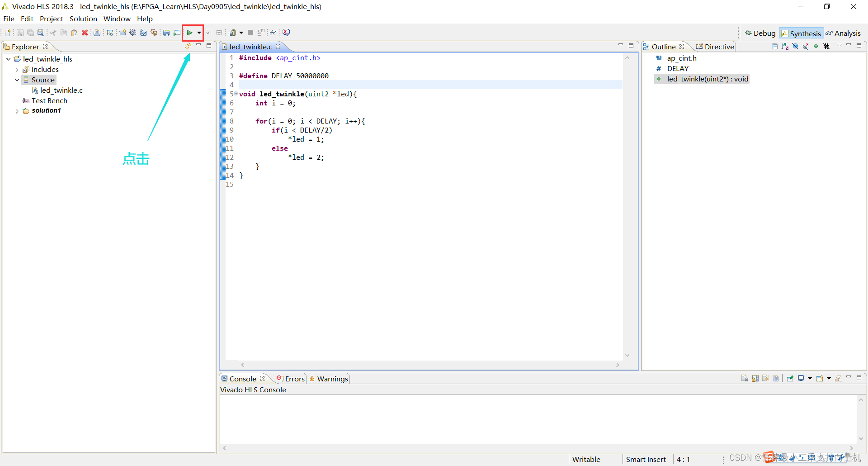Open the Window menu
Image resolution: width=868 pixels, height=466 pixels.
tap(117, 19)
